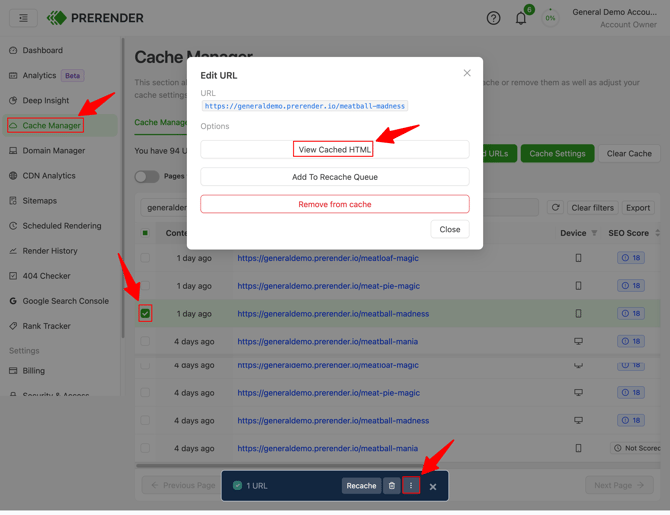
Task: Click Clear filters button
Action: [x=593, y=208]
